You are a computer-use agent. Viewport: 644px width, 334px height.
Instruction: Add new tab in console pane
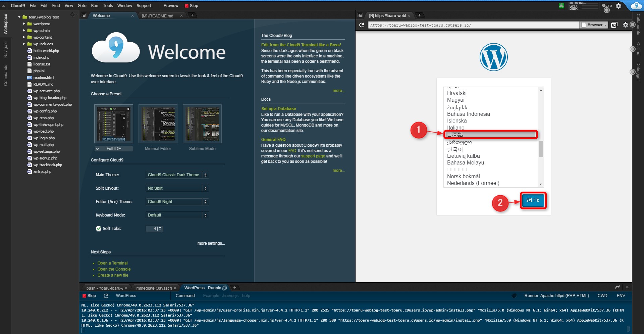[235, 287]
